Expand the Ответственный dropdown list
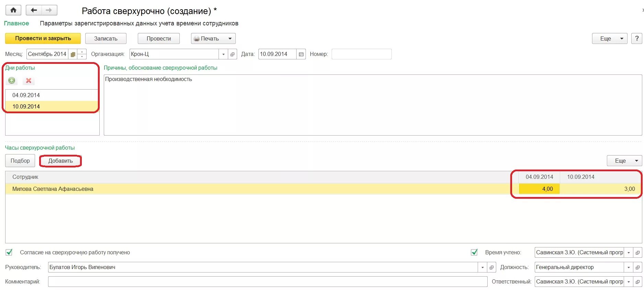 [629, 282]
